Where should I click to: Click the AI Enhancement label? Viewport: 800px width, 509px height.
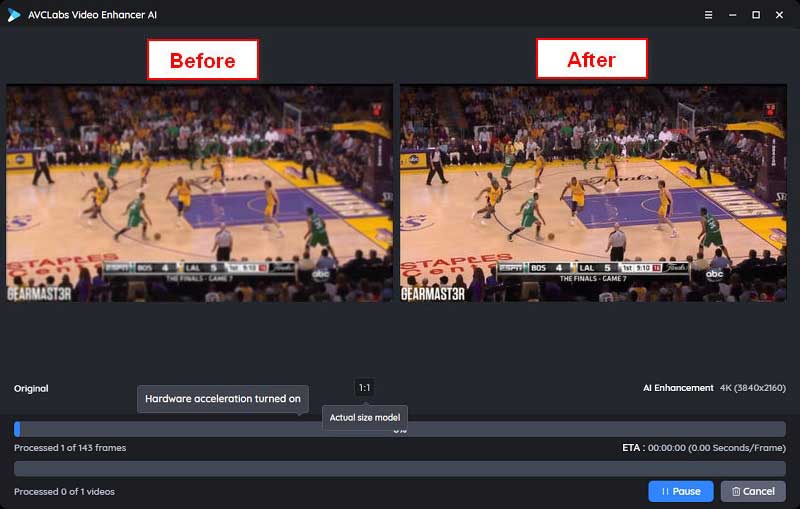coord(678,388)
